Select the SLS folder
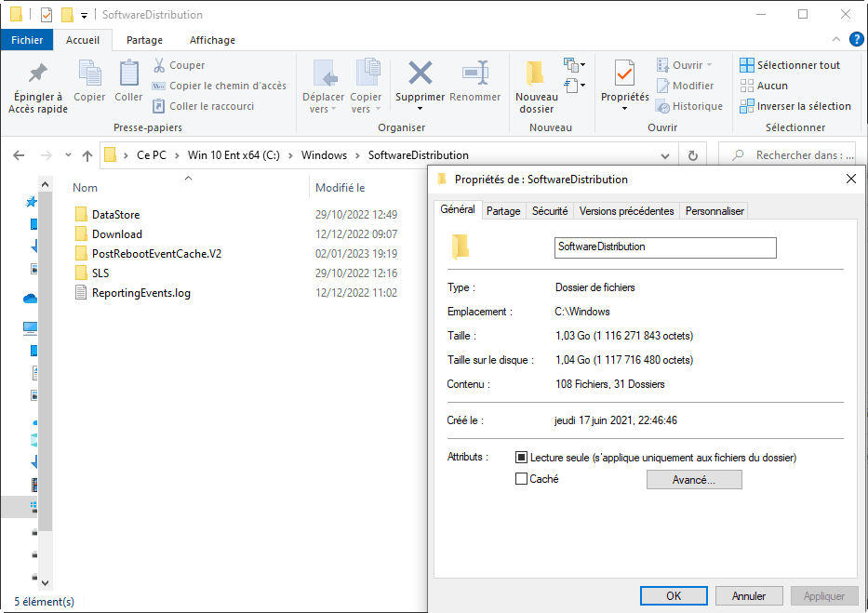The width and height of the screenshot is (868, 613). point(92,273)
